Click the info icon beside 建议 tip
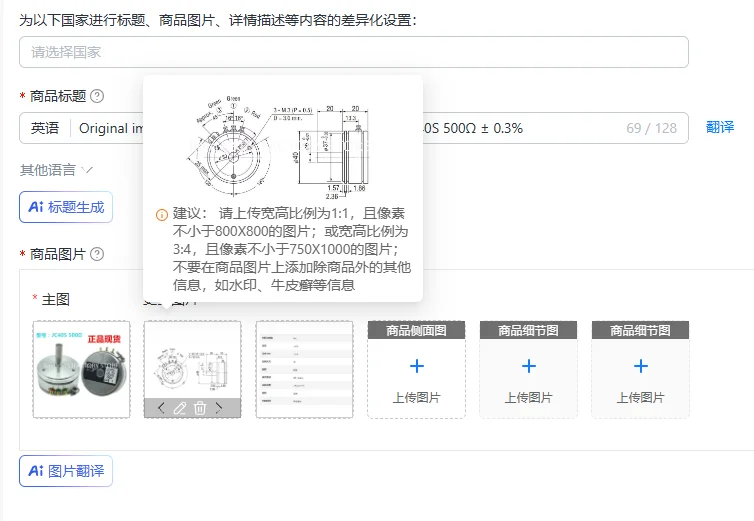Viewport: 754px width, 521px height. click(x=162, y=215)
